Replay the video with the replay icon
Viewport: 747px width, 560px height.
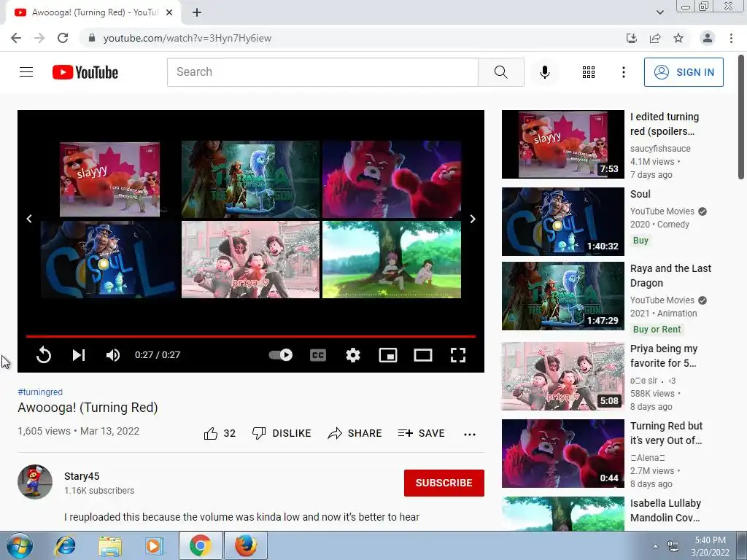pos(43,355)
